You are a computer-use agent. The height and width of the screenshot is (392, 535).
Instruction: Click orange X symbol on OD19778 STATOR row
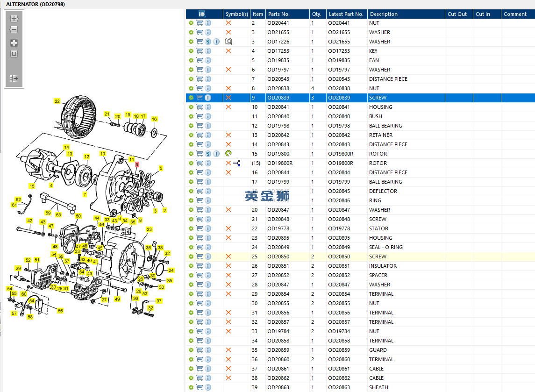[228, 228]
